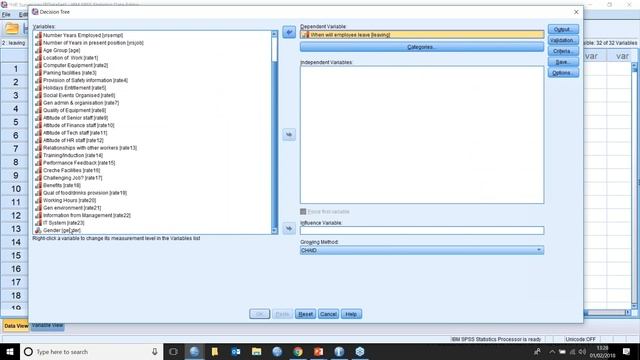Select Location of Work [rate1] variable

coord(71,58)
